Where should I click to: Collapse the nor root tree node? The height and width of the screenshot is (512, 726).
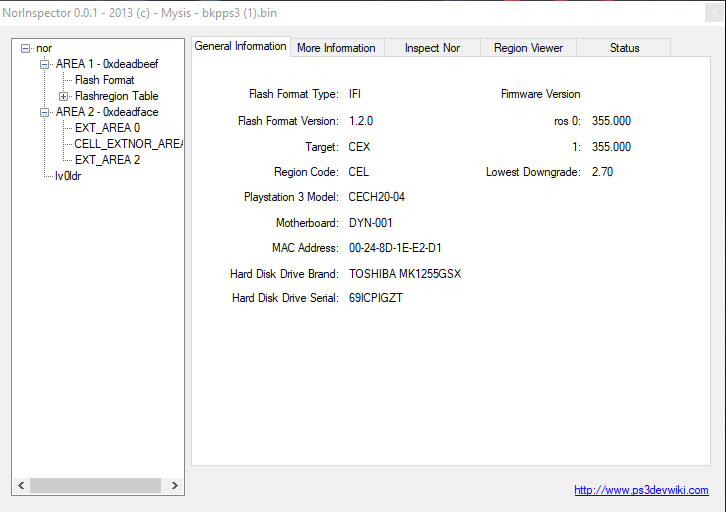coord(26,48)
